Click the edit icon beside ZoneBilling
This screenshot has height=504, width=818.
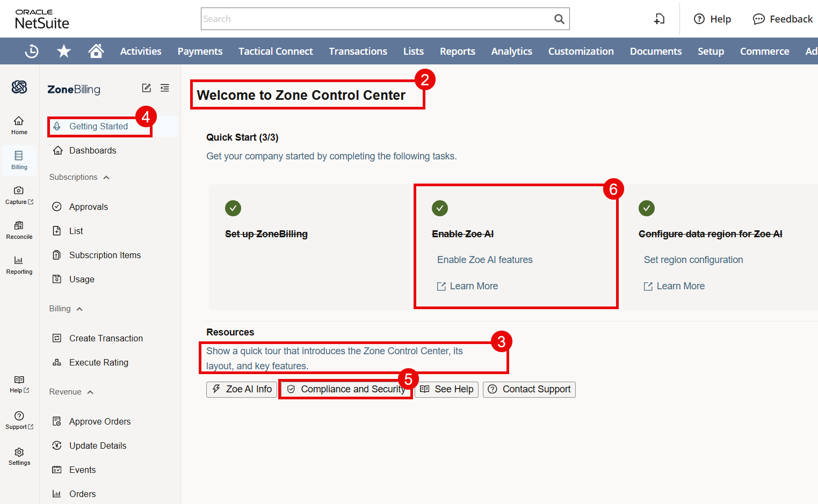click(146, 88)
